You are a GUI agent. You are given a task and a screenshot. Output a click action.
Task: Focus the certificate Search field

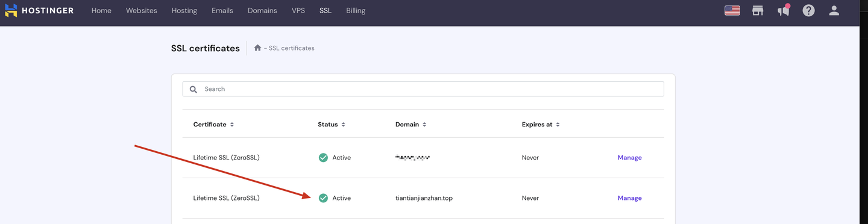(x=423, y=89)
